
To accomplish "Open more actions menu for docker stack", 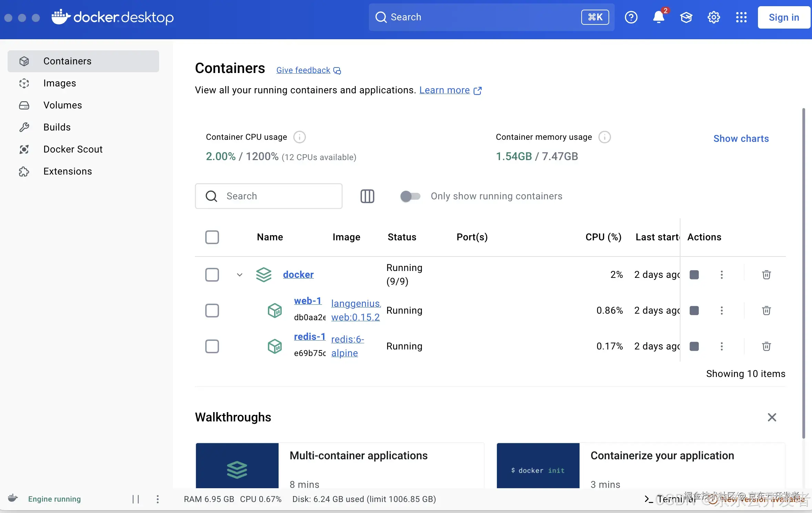I will pos(721,275).
